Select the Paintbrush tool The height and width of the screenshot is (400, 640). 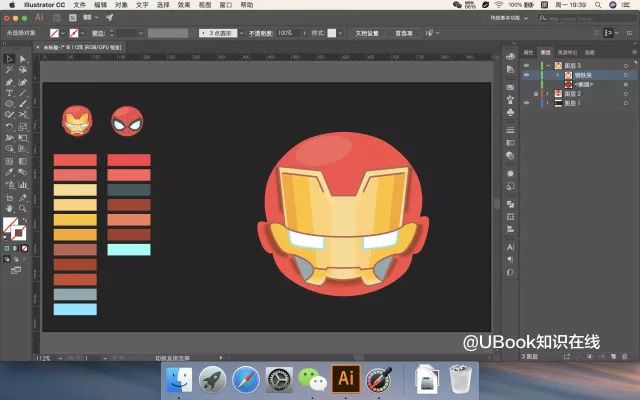point(23,104)
